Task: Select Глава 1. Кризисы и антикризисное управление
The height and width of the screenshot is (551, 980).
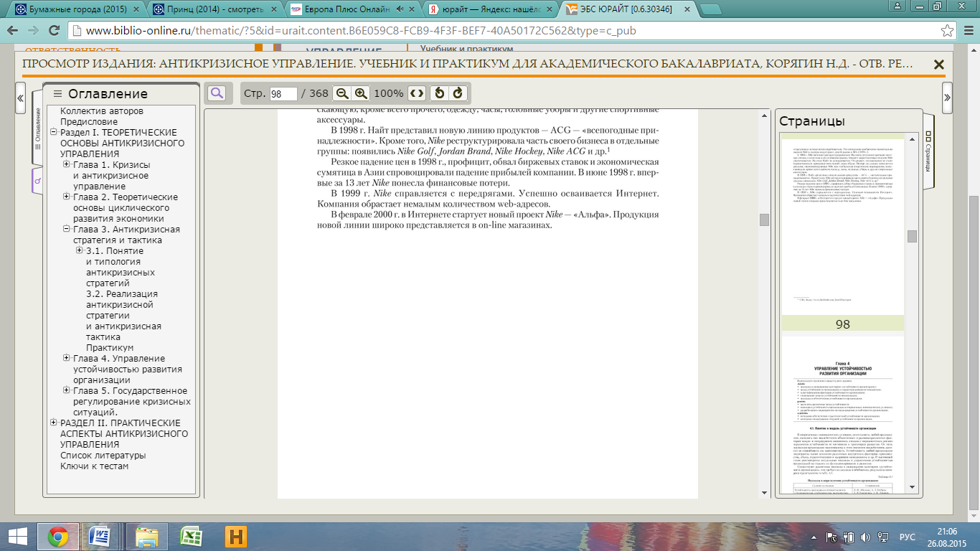Action: point(112,176)
